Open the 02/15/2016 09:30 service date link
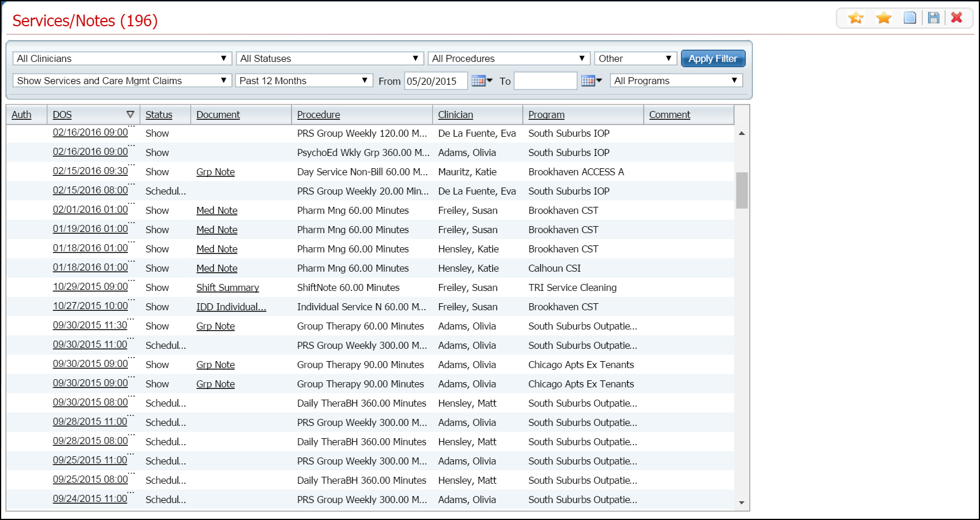 coord(91,171)
